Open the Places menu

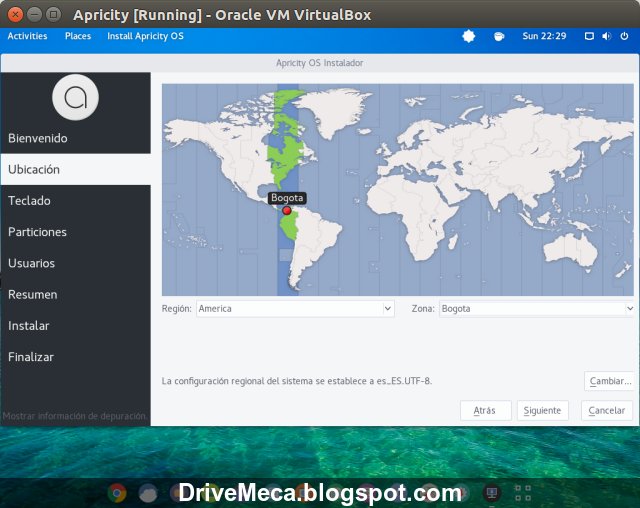(x=78, y=36)
